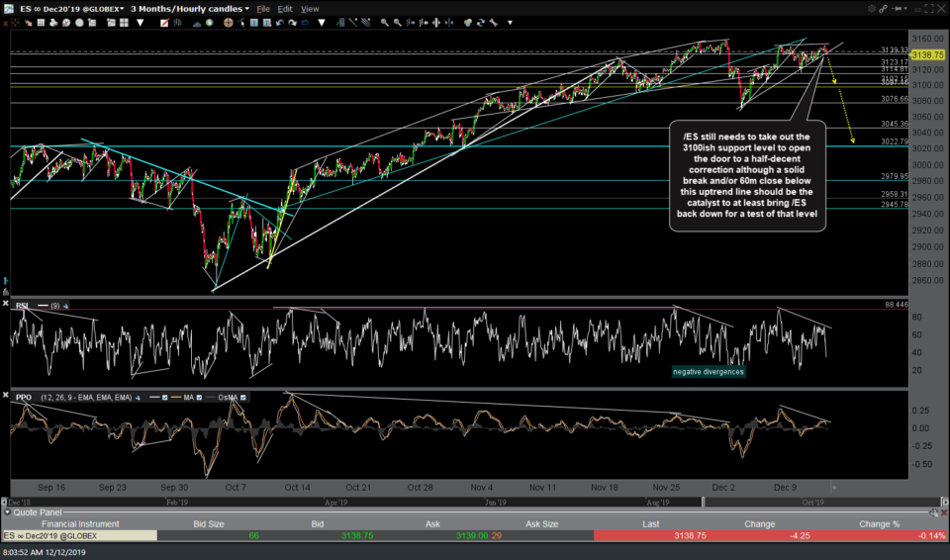Click the Financial Instrument column header

(x=80, y=524)
